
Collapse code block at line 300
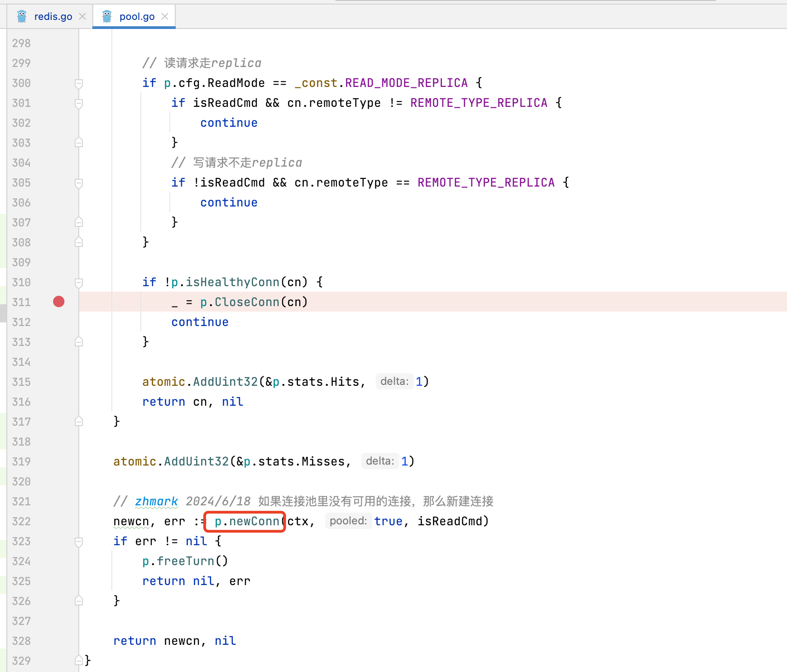point(79,83)
